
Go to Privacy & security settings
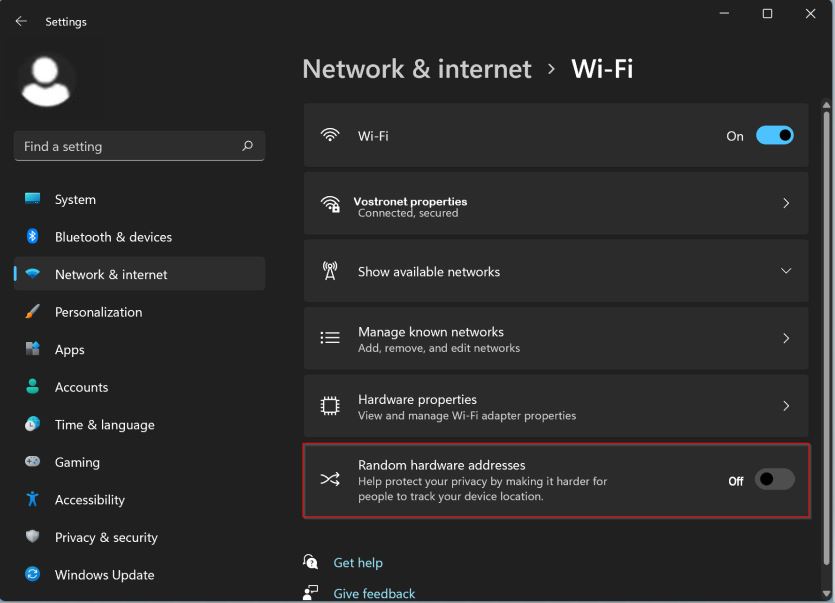coord(140,537)
